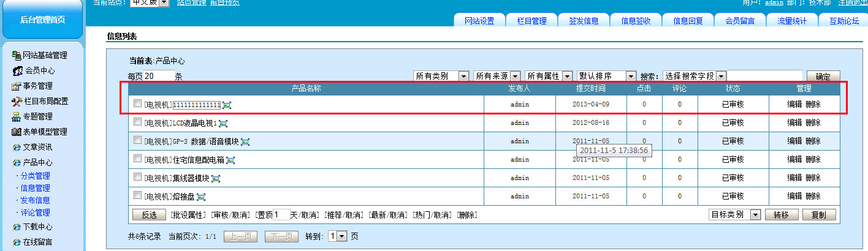
Task: Click image icon beside LCD液晶电视1
Action: coord(223,124)
